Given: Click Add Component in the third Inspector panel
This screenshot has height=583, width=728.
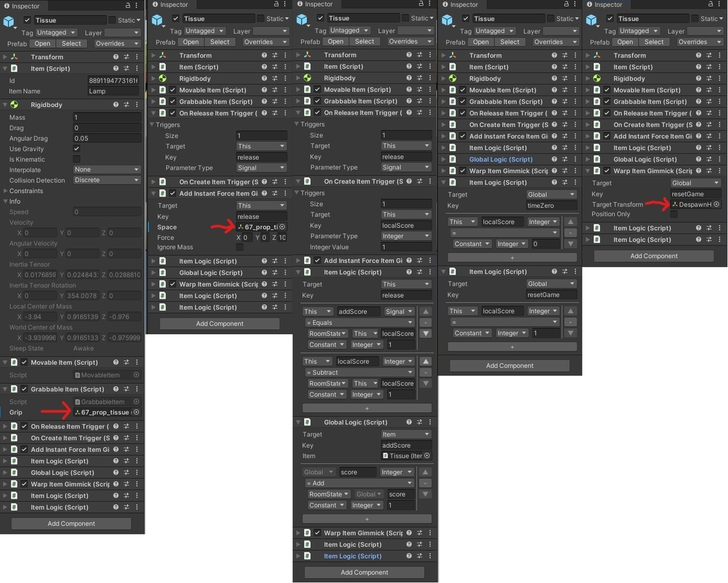Looking at the screenshot, I should coord(365,573).
